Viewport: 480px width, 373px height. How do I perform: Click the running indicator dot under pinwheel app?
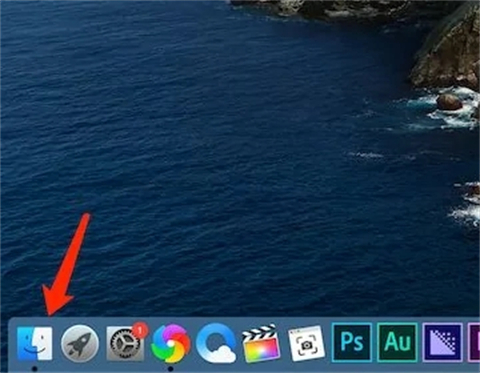tap(171, 369)
